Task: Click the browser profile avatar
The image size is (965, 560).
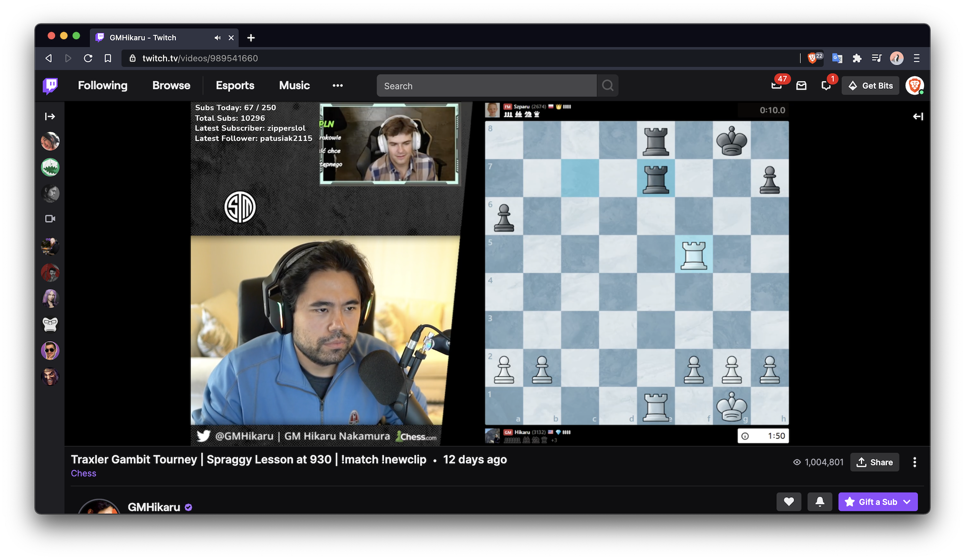Action: (x=897, y=58)
